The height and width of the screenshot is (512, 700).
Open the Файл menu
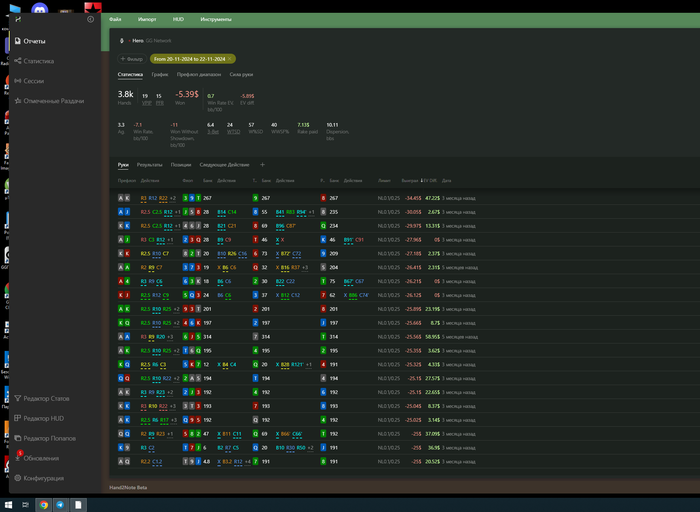click(x=115, y=19)
